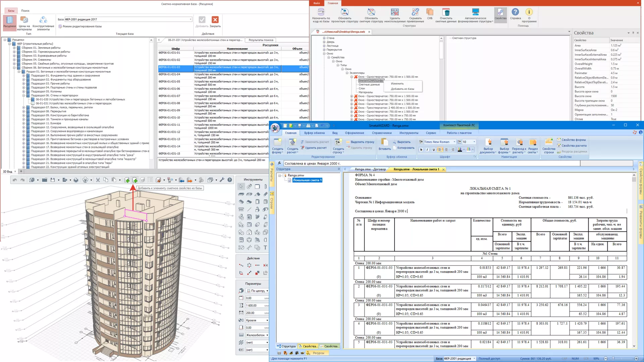The image size is (644, 362).
Task: Click the Renga save diskette icon
Action: [53, 180]
